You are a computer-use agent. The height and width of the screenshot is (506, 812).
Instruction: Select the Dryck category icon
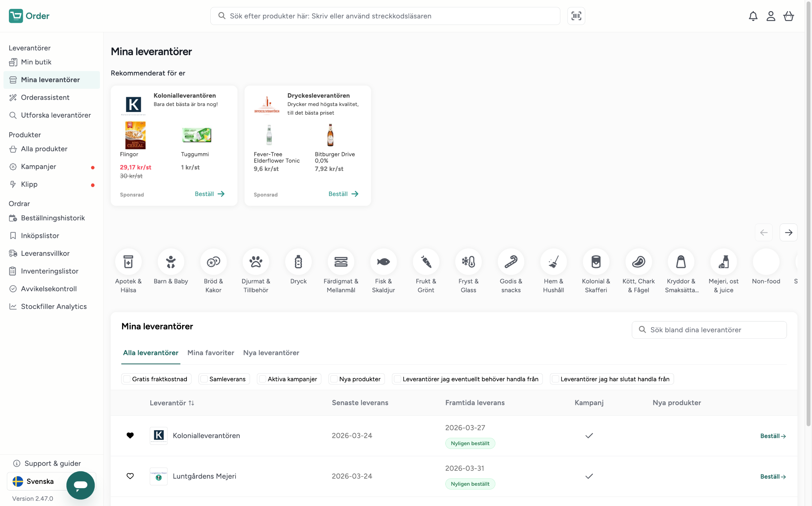coord(298,261)
